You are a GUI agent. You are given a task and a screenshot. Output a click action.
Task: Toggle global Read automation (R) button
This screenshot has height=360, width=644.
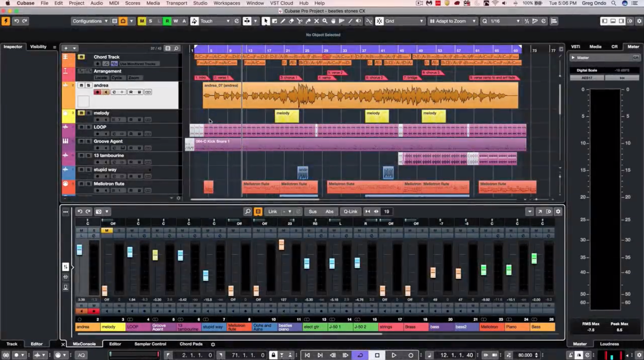(167, 21)
